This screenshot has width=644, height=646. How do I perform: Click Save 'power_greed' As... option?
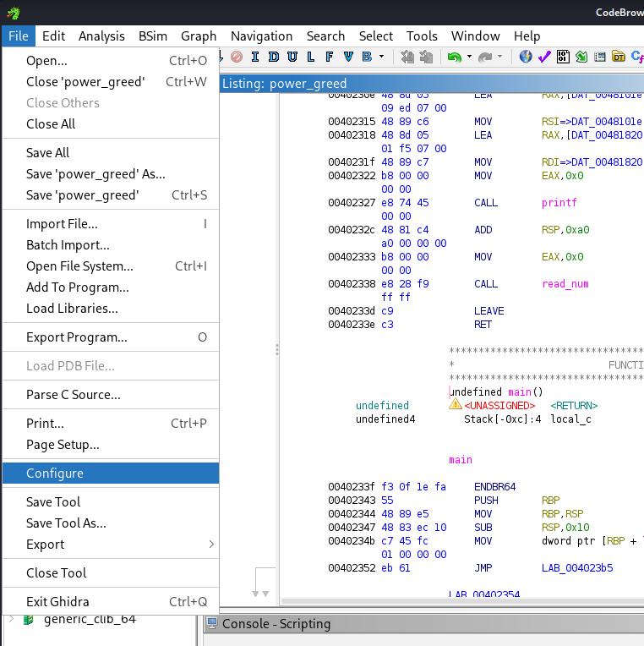96,174
